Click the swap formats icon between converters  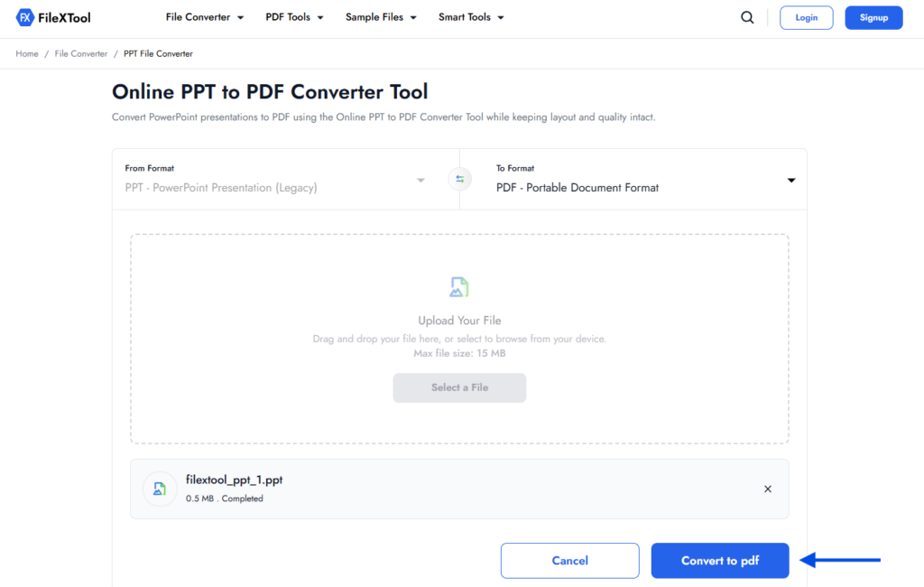[x=459, y=178]
